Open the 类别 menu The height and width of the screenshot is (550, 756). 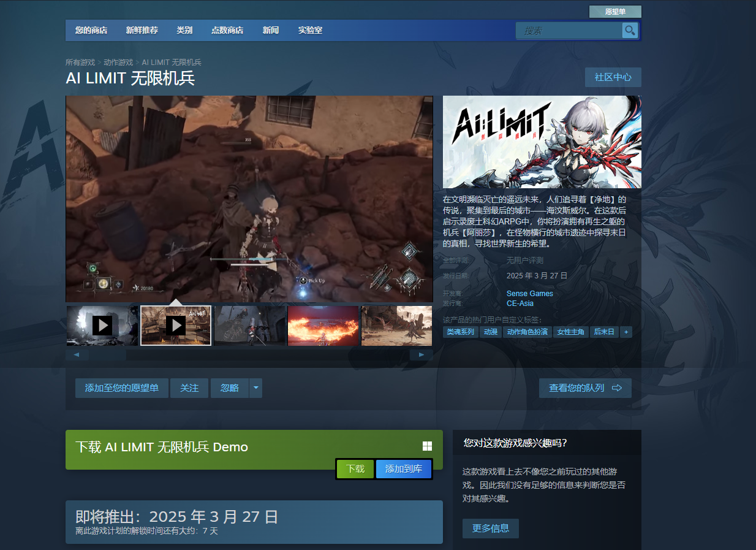pyautogui.click(x=184, y=30)
